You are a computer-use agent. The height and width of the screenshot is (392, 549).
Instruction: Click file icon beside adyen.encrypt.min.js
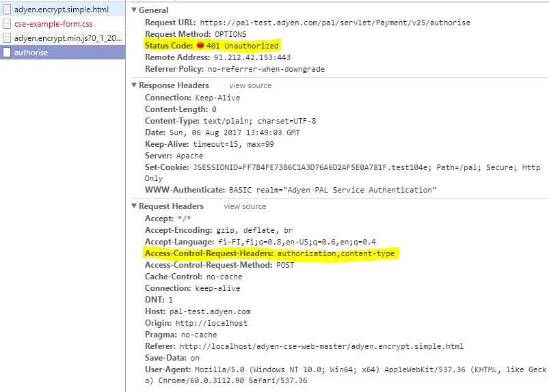7,38
